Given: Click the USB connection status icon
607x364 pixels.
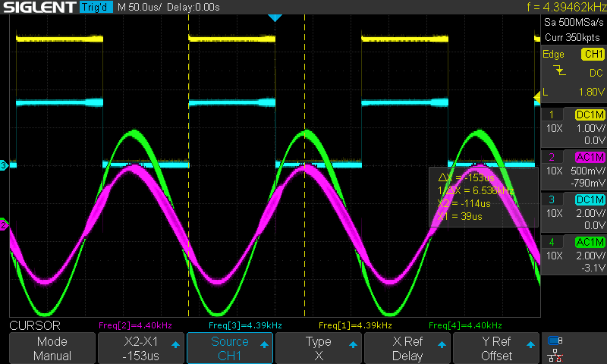Looking at the screenshot, I should pyautogui.click(x=555, y=340).
